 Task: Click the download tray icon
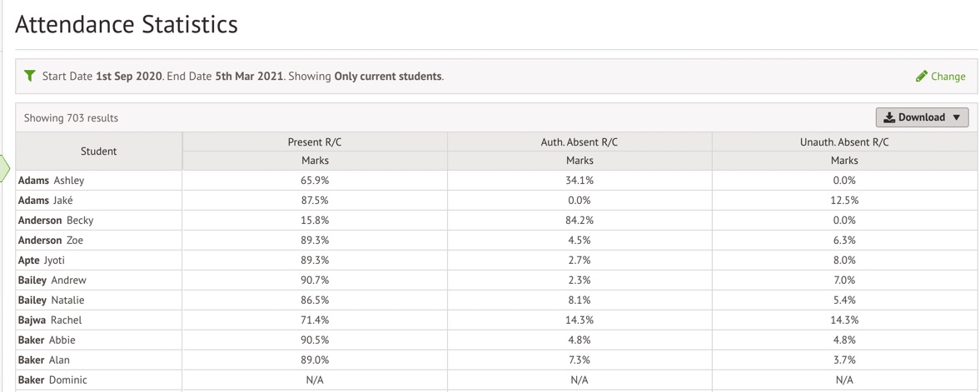[x=889, y=117]
